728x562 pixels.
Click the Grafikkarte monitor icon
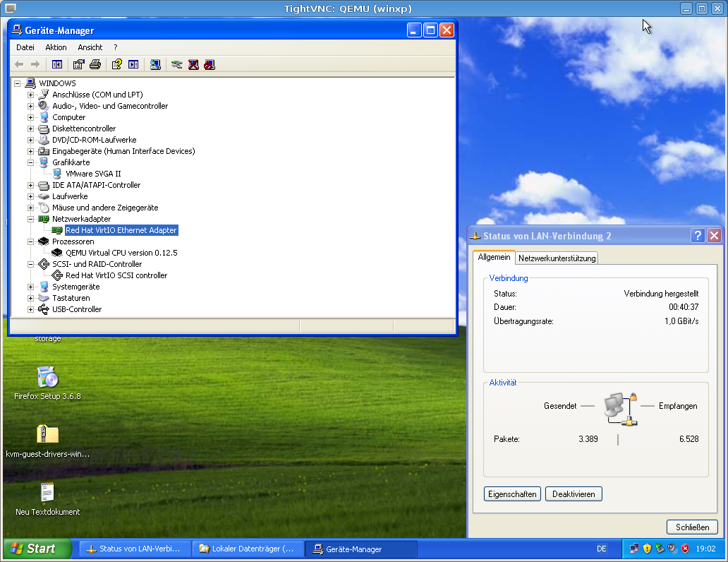[44, 162]
